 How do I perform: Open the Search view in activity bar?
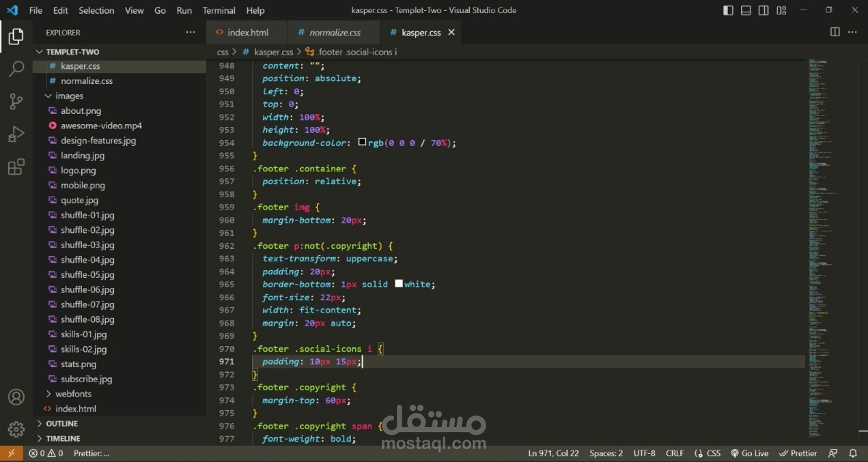[x=16, y=69]
